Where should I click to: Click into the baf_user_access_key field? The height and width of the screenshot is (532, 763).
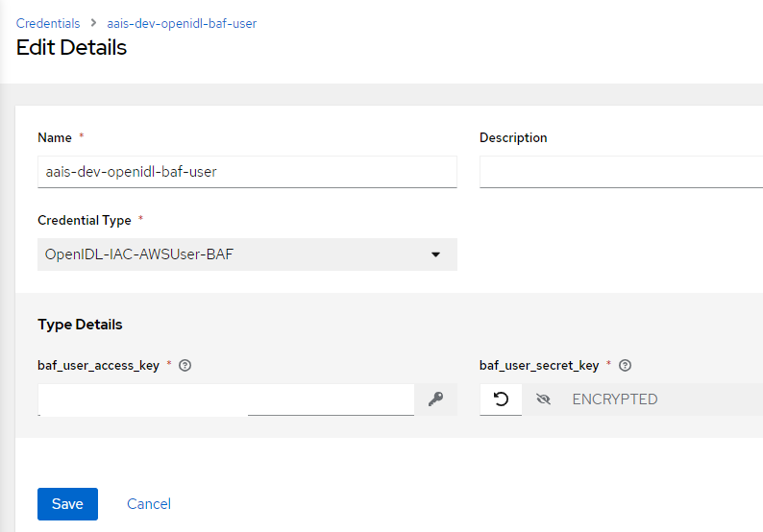click(x=226, y=399)
